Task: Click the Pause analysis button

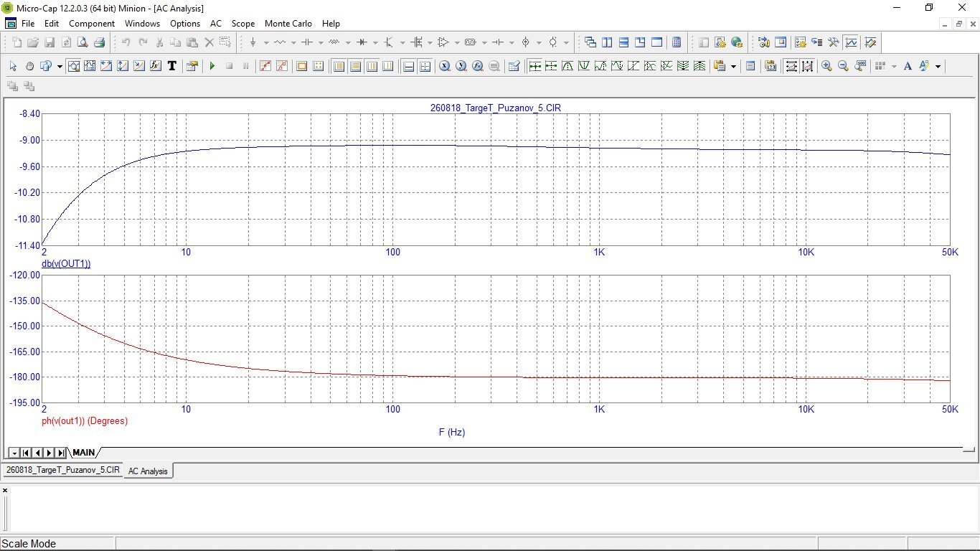Action: 245,66
